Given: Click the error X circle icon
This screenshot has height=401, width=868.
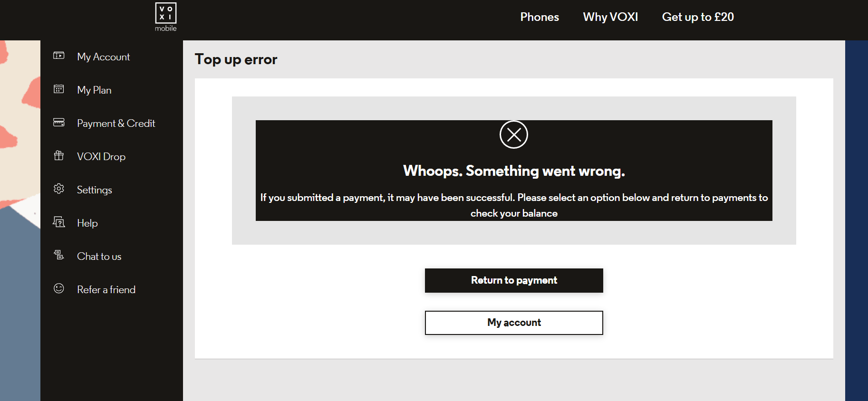Looking at the screenshot, I should tap(514, 134).
